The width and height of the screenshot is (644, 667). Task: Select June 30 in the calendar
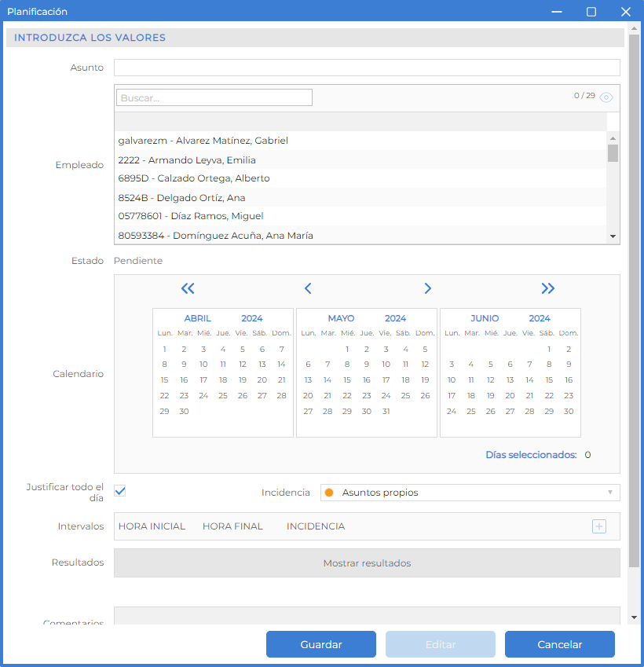pyautogui.click(x=569, y=412)
